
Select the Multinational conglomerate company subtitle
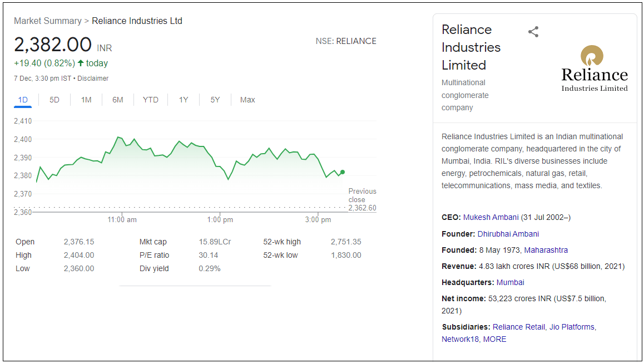click(x=465, y=95)
